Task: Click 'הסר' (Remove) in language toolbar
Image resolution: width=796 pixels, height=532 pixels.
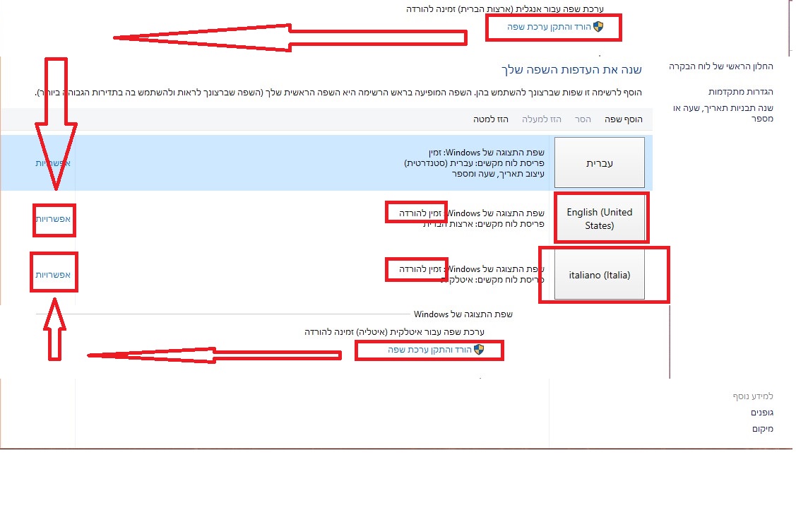Action: tap(583, 119)
